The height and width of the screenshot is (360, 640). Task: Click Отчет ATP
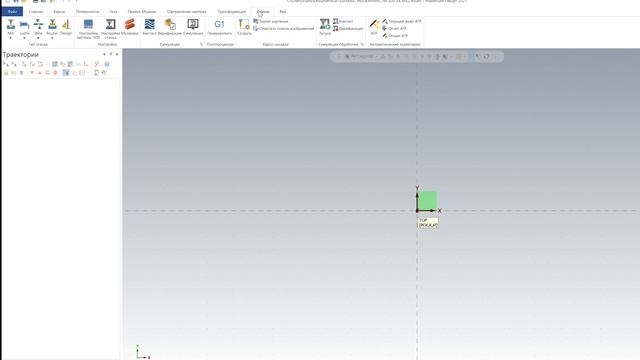(x=394, y=29)
